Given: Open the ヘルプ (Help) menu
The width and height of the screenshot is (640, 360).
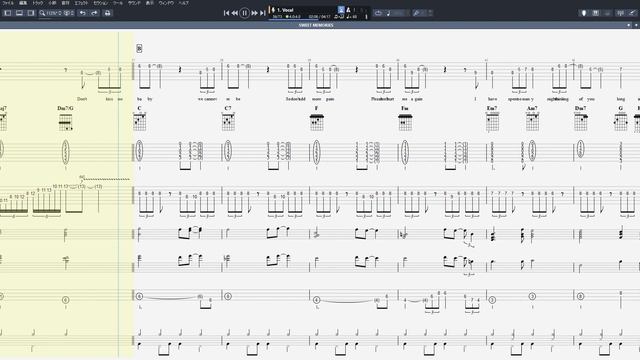Looking at the screenshot, I should pos(184,3).
